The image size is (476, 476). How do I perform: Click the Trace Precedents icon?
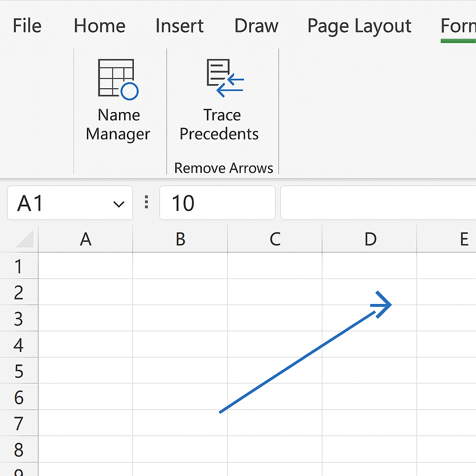click(224, 78)
